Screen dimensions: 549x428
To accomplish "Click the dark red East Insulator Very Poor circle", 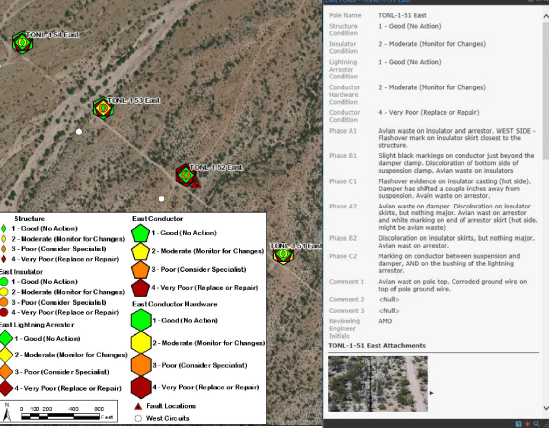I will tap(4, 312).
